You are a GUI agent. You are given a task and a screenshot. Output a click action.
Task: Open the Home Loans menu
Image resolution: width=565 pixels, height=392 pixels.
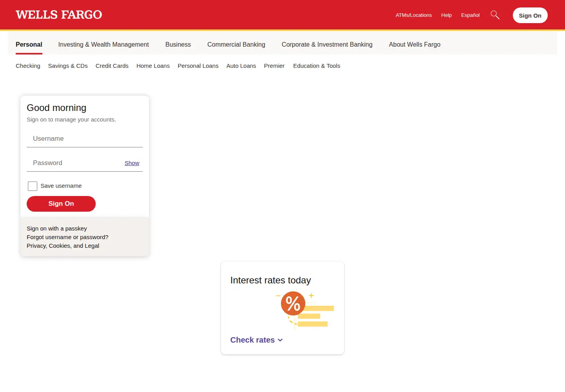(x=153, y=66)
